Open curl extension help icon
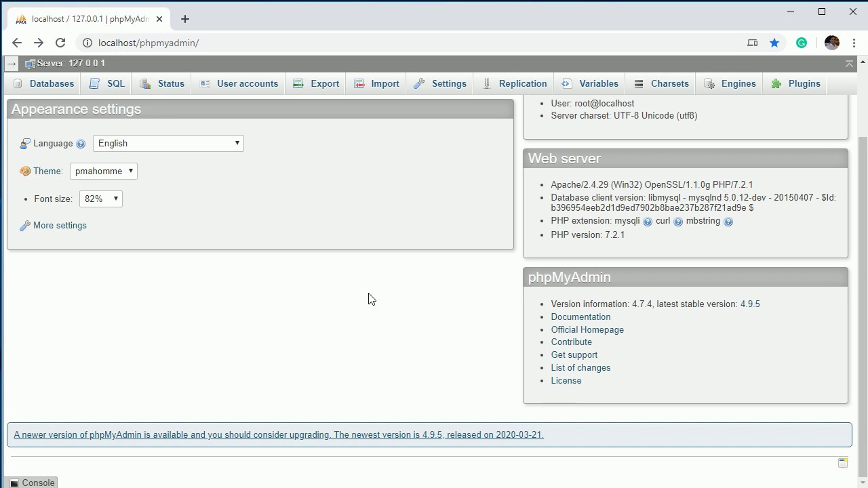Screen dimensions: 868x488 678,222
